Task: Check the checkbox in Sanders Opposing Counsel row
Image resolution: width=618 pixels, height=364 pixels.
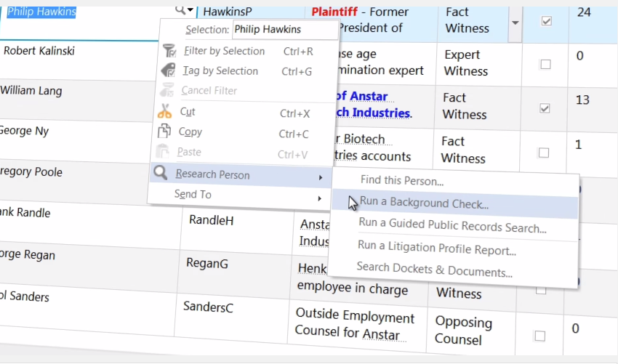Action: point(539,336)
